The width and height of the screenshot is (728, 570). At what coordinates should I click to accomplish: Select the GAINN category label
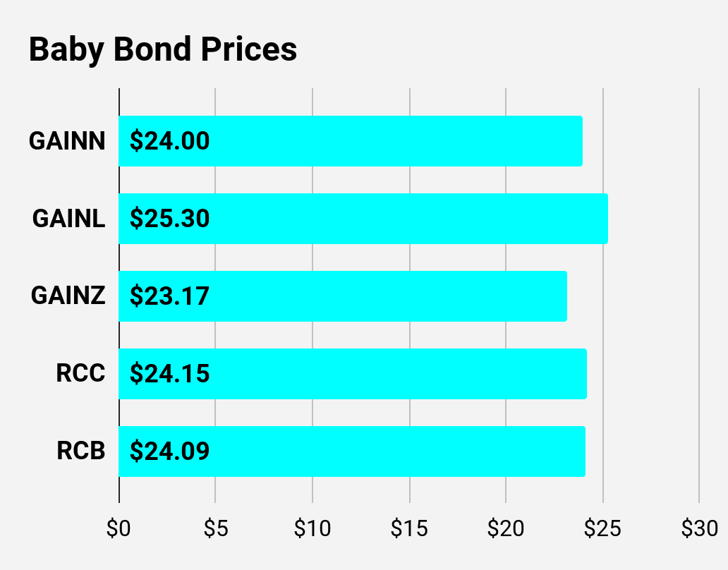coord(67,141)
